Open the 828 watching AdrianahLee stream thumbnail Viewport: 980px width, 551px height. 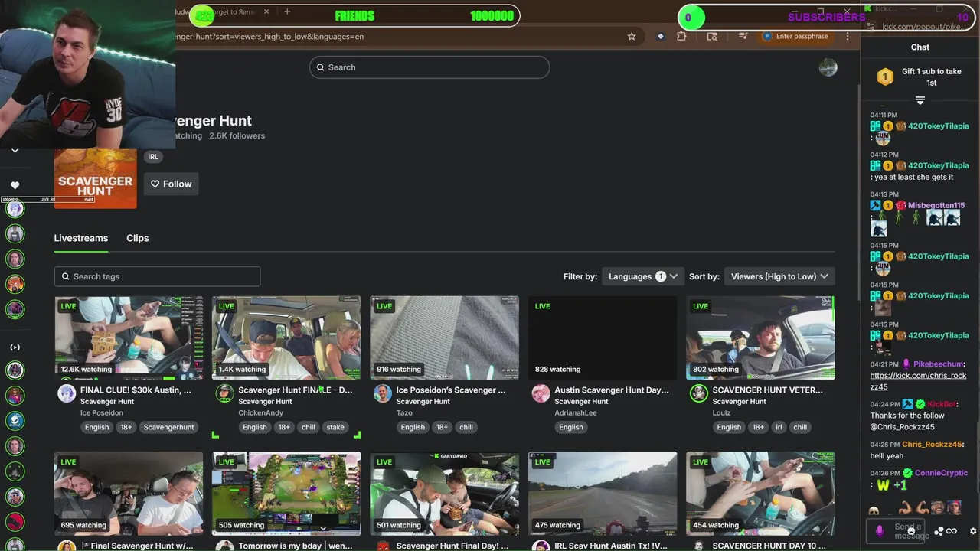pyautogui.click(x=603, y=337)
